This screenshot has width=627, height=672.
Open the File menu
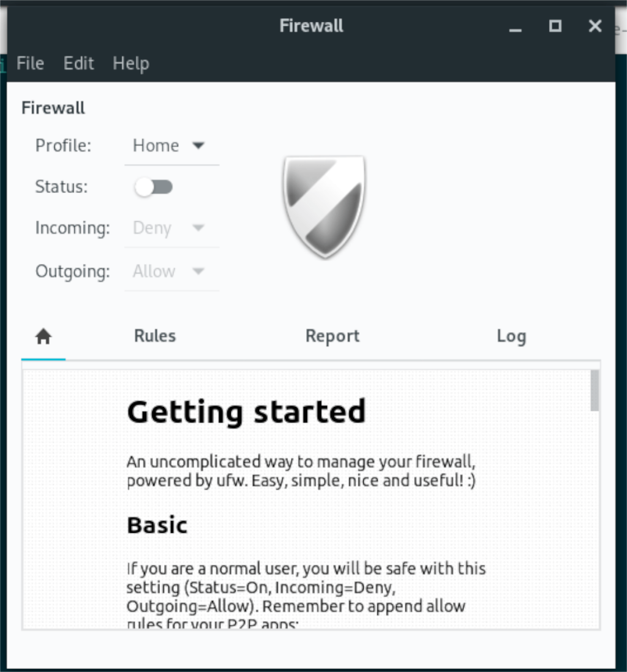click(29, 63)
